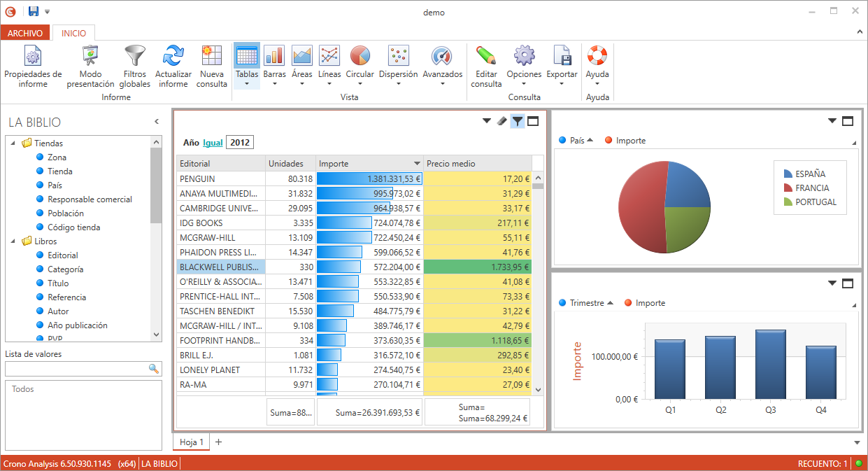The height and width of the screenshot is (471, 868).
Task: Open the Exportar tool
Action: coord(561,63)
